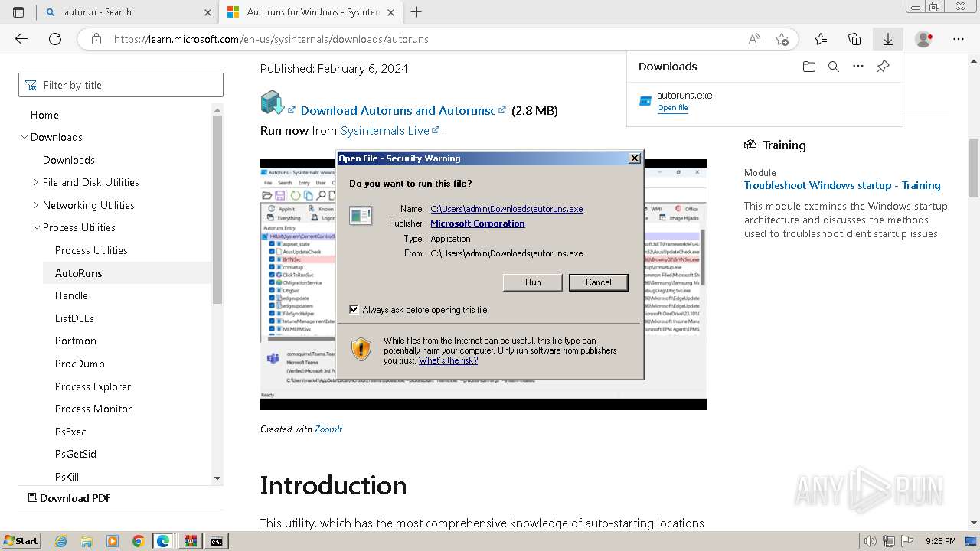Switch to autorun - Search tab

(x=127, y=12)
